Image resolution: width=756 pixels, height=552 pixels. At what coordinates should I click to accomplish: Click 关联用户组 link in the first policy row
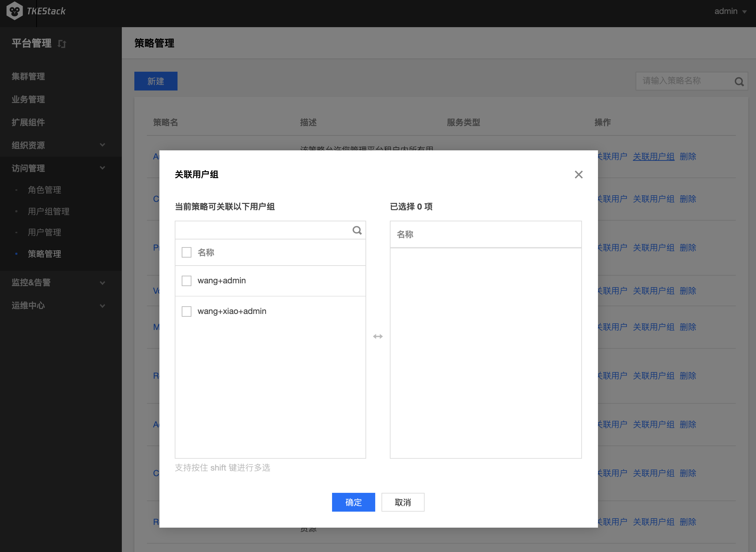pos(654,157)
